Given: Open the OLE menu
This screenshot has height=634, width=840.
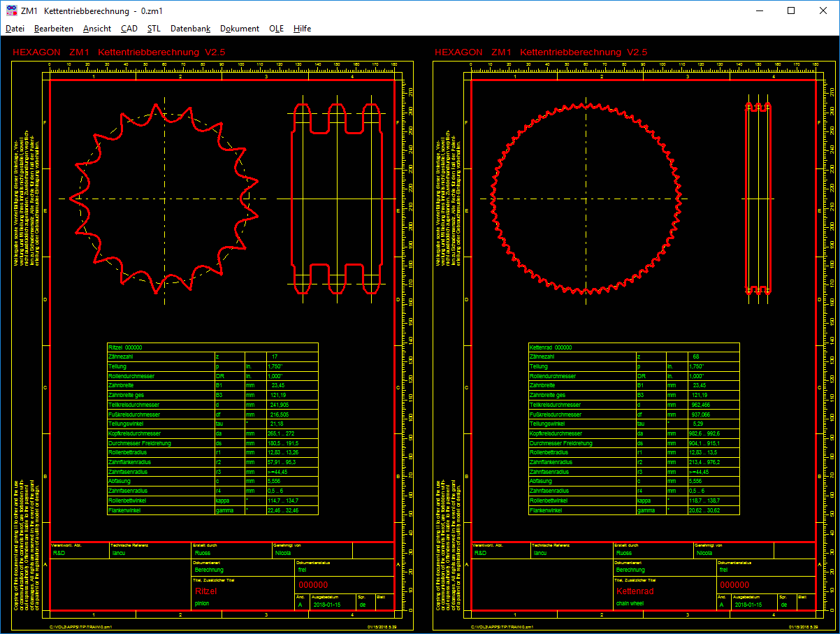Looking at the screenshot, I should [x=276, y=29].
